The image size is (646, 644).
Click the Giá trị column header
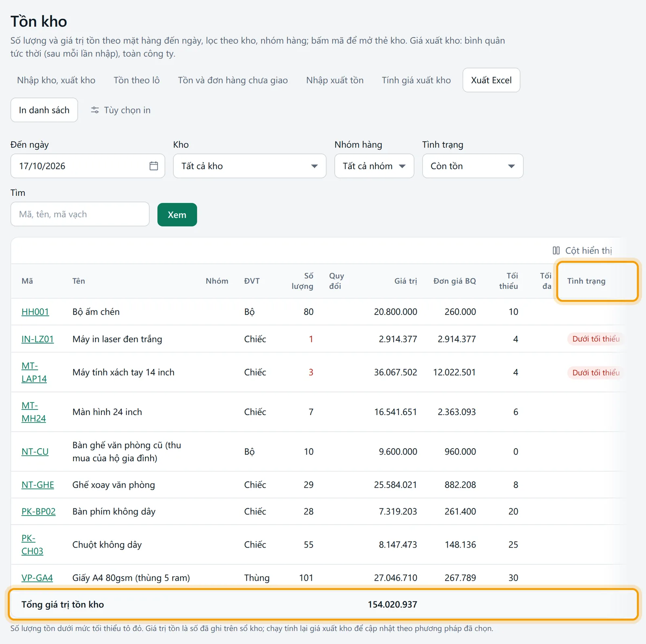(405, 281)
